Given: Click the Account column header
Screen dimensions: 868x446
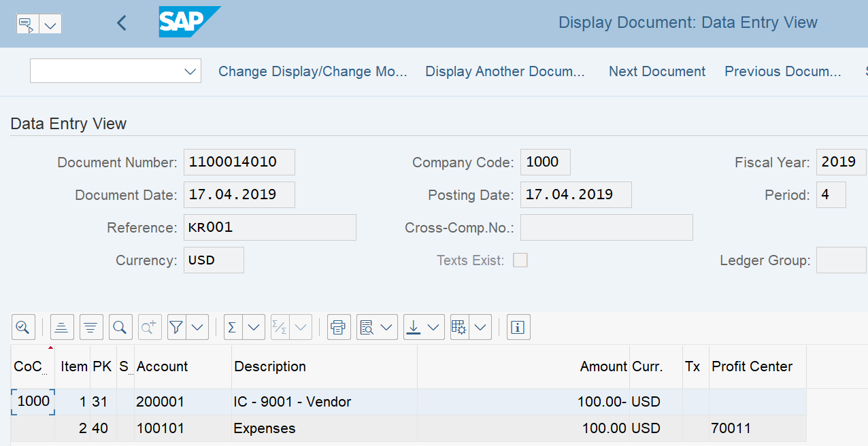Looking at the screenshot, I should pyautogui.click(x=183, y=366).
